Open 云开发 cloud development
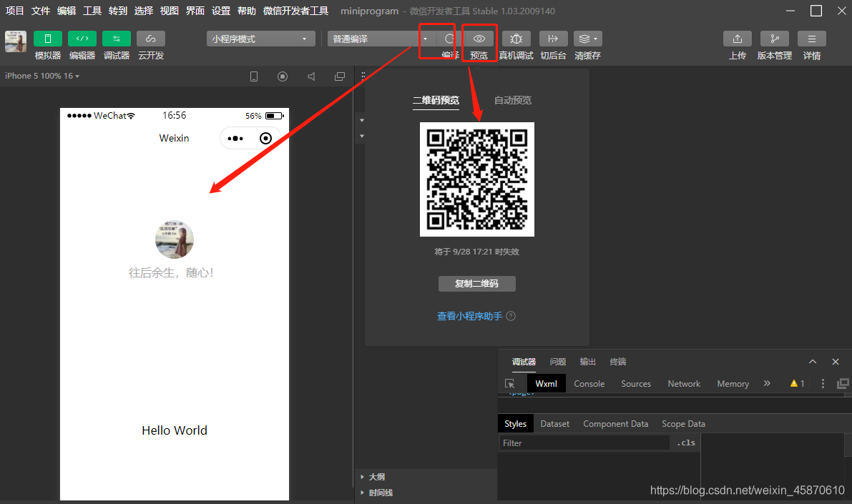The image size is (852, 504). (150, 39)
